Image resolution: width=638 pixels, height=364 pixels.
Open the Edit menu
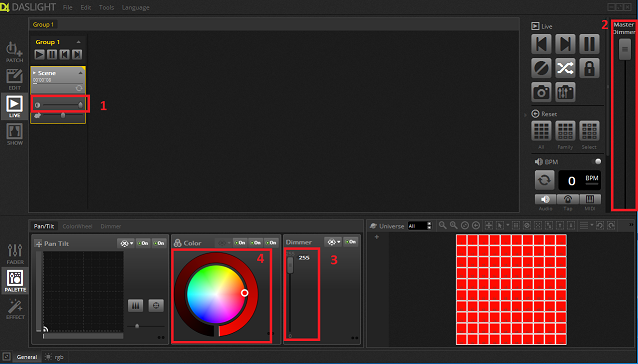point(86,7)
